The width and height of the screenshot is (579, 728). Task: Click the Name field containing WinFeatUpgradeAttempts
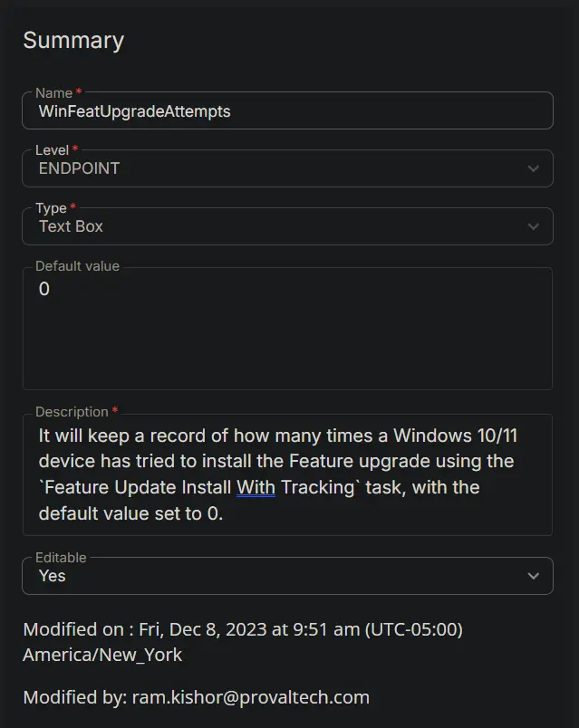pyautogui.click(x=287, y=110)
